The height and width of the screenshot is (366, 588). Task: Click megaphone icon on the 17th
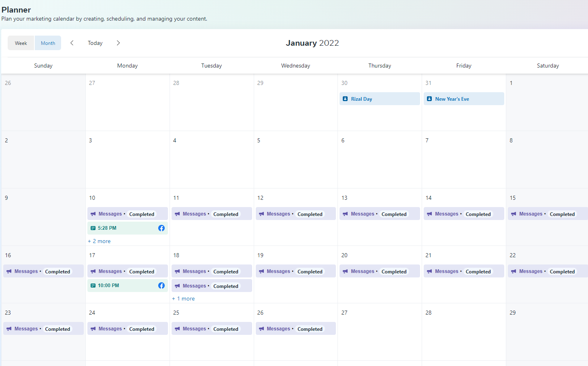point(93,271)
